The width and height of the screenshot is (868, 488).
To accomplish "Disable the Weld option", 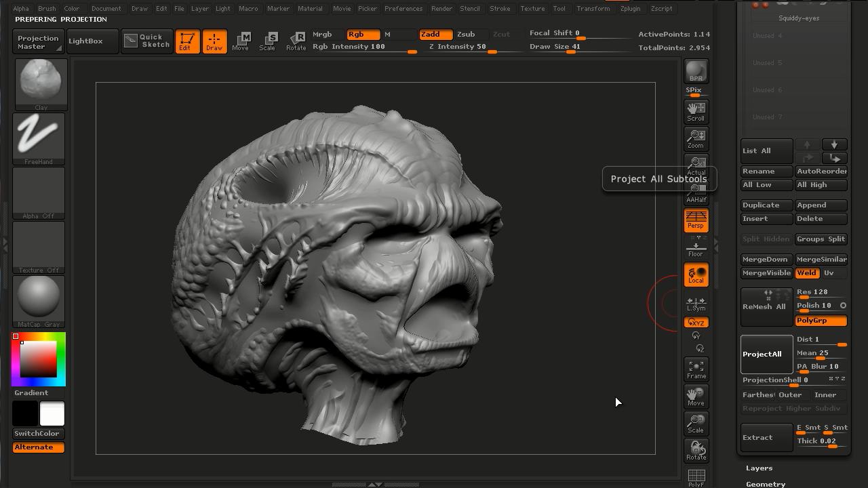I will (x=806, y=273).
